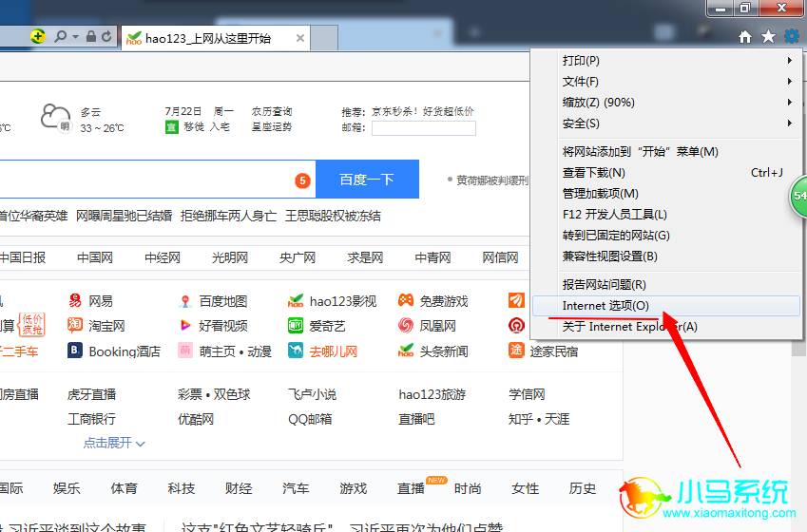This screenshot has height=532, width=807.
Task: Open the QQ邮箱 link
Action: pos(310,419)
